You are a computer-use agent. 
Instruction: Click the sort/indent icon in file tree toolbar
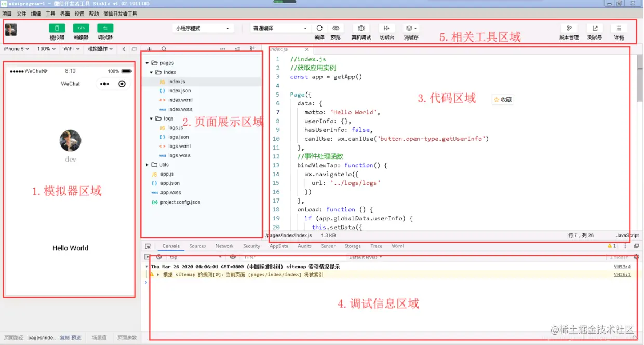coord(237,49)
